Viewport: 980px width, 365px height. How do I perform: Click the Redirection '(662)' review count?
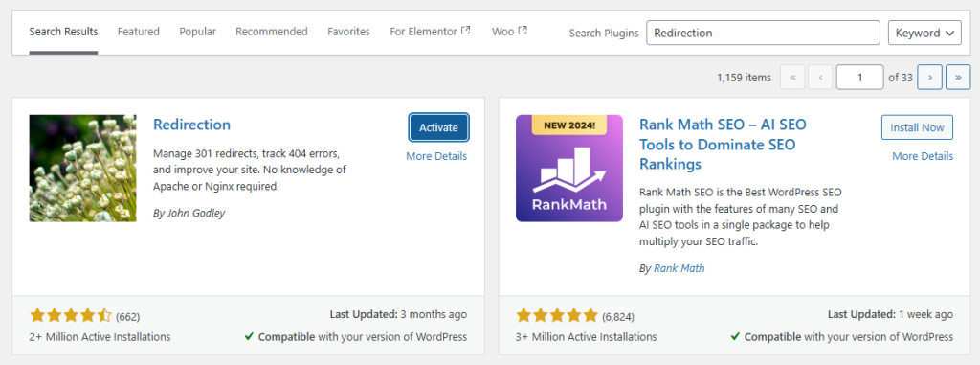(127, 317)
